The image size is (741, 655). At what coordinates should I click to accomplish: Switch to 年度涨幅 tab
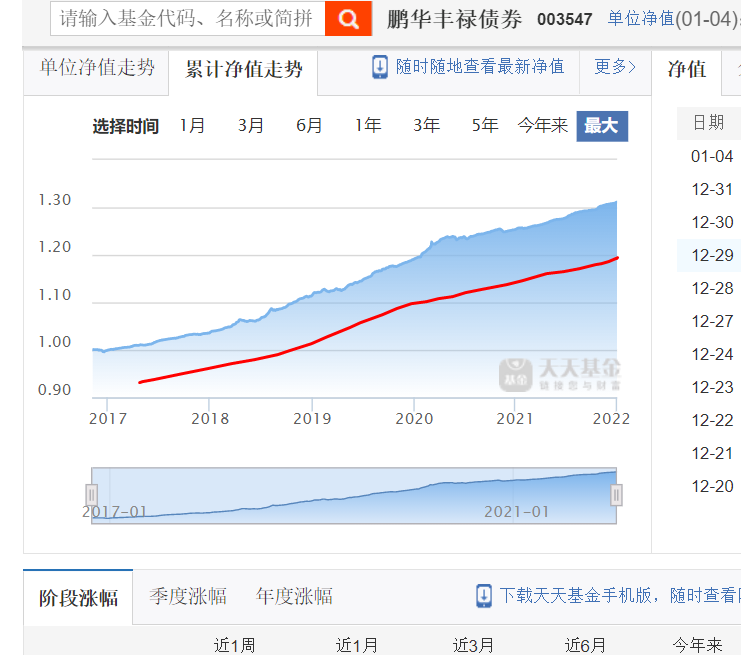point(294,596)
